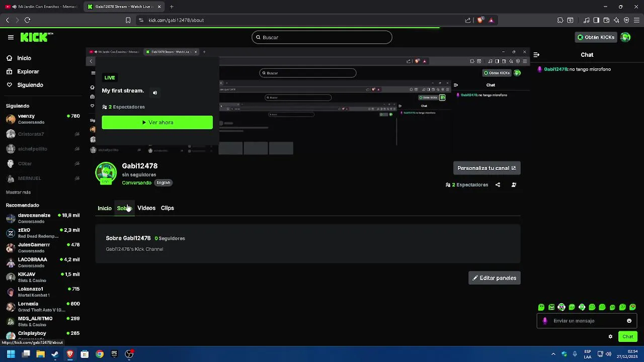This screenshot has height=362, width=644.
Task: Open the browser extensions puzzle icon
Action: click(560, 20)
